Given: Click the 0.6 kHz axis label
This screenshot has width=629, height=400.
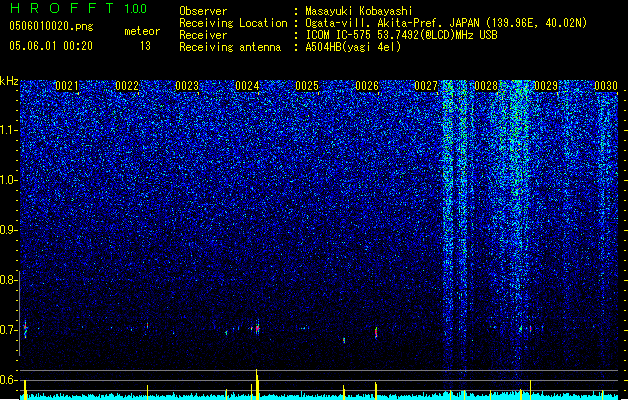Looking at the screenshot, I should [9, 380].
